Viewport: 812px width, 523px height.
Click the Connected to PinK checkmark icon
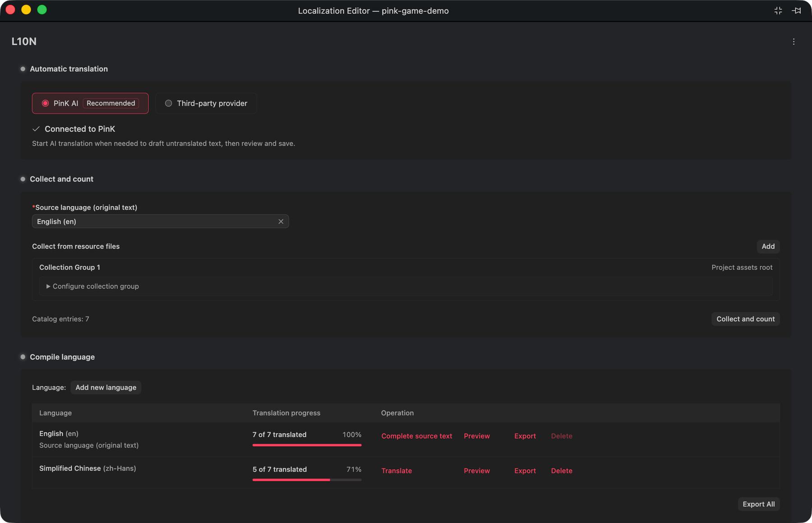click(x=36, y=129)
